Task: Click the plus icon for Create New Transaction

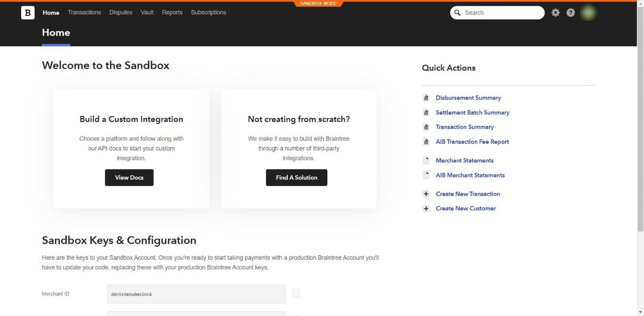Action: click(426, 194)
